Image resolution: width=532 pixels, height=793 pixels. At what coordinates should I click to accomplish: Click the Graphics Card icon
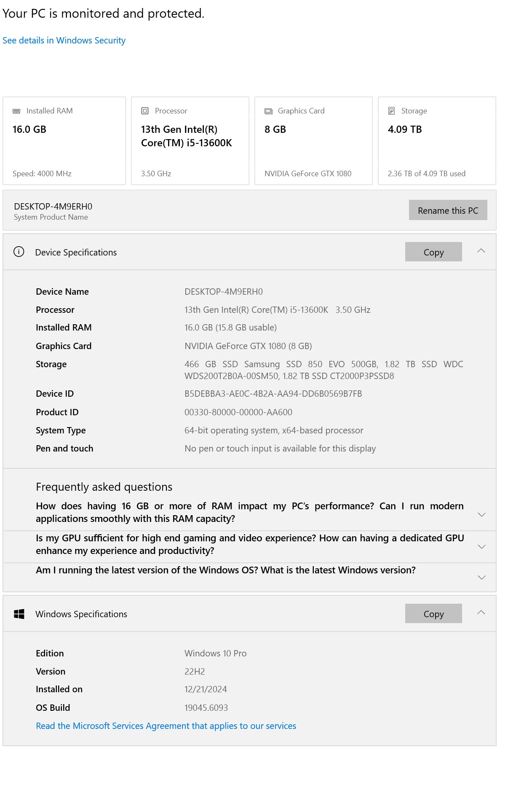(x=268, y=111)
